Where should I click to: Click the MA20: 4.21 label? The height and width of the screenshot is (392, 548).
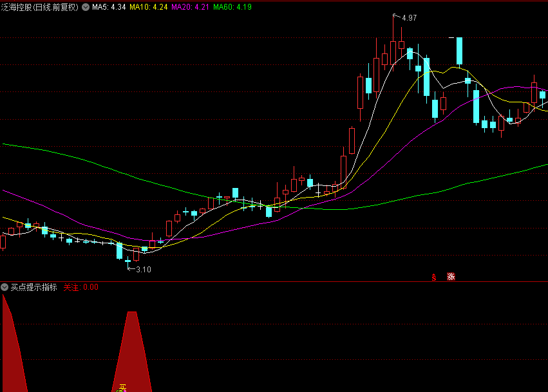pyautogui.click(x=190, y=7)
